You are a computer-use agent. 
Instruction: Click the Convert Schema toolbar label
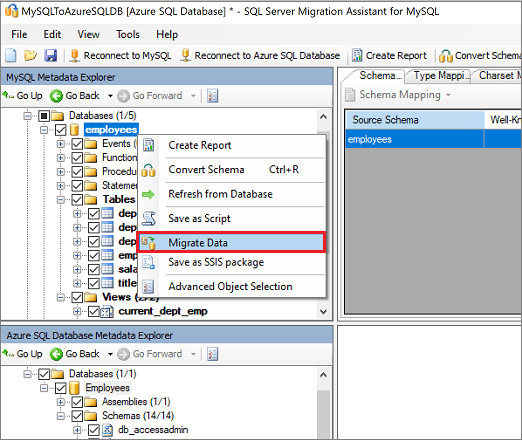[x=487, y=56]
